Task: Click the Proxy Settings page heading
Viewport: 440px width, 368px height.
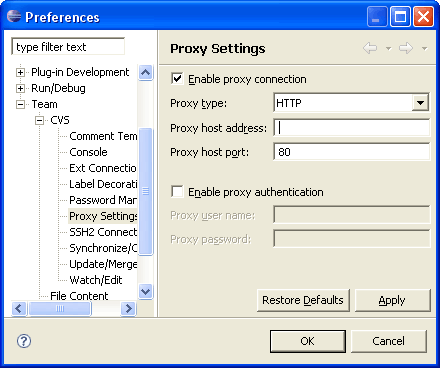Action: point(218,49)
